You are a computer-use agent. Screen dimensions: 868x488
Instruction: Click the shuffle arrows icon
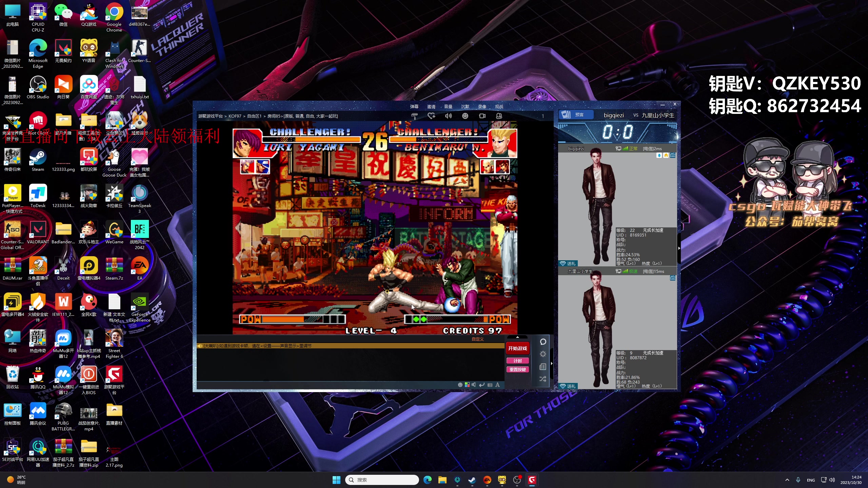click(x=543, y=379)
